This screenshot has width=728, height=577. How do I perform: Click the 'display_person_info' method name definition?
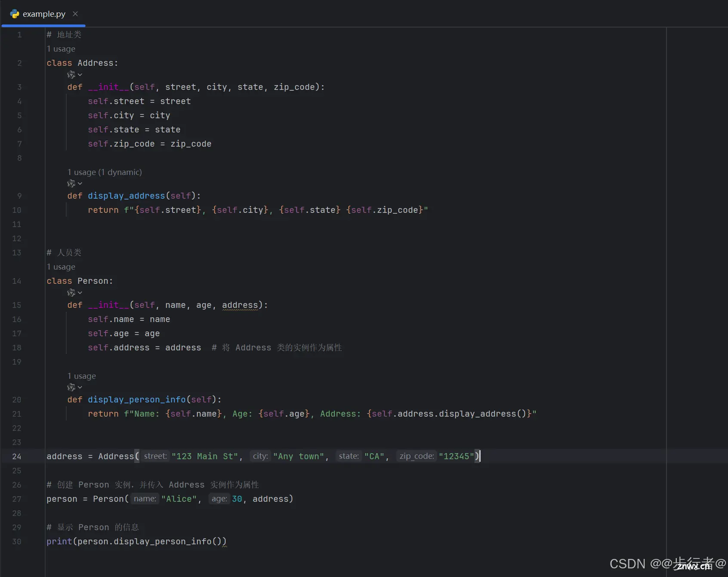coord(137,400)
